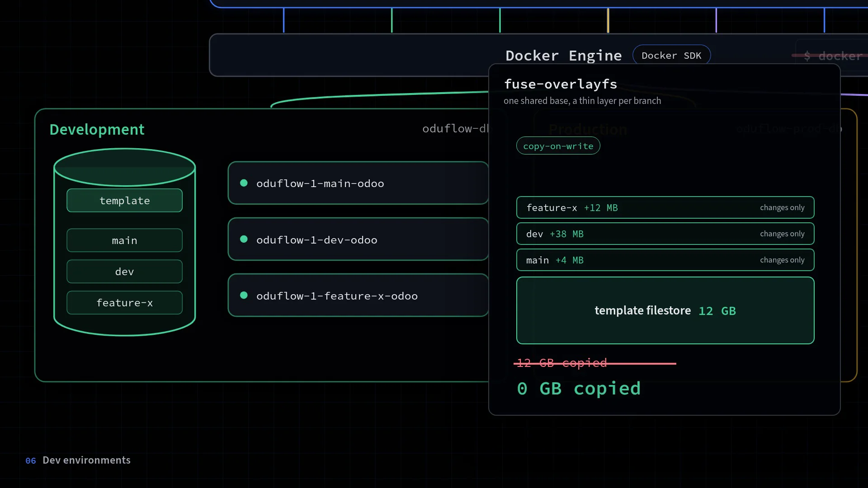Screen dimensions: 868x488
Task: Click 'changes only' on the dev row
Action: (782, 234)
